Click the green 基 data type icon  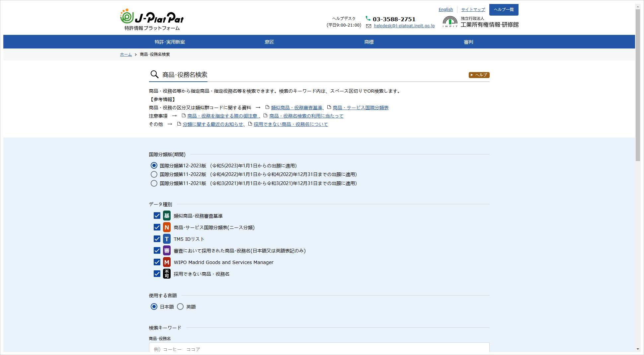click(x=167, y=216)
